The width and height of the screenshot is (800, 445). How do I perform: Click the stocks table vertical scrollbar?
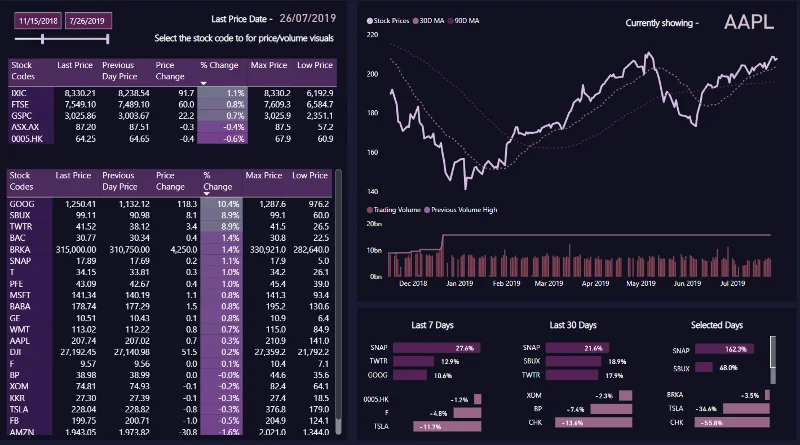(338, 303)
